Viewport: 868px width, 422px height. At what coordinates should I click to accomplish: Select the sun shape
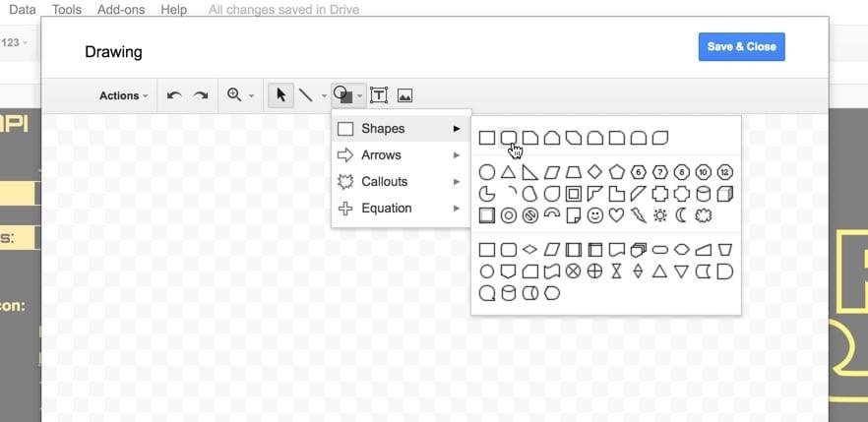pos(659,215)
